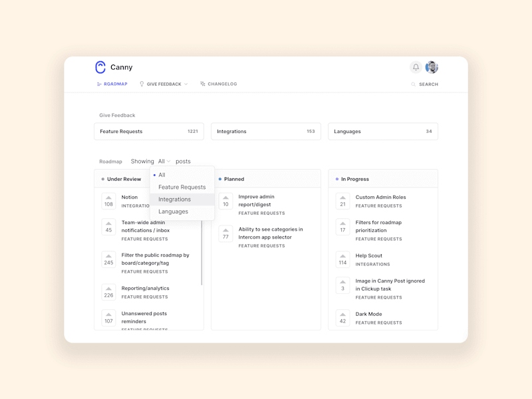The width and height of the screenshot is (532, 399).
Task: Click the Canny brand name
Action: click(121, 67)
